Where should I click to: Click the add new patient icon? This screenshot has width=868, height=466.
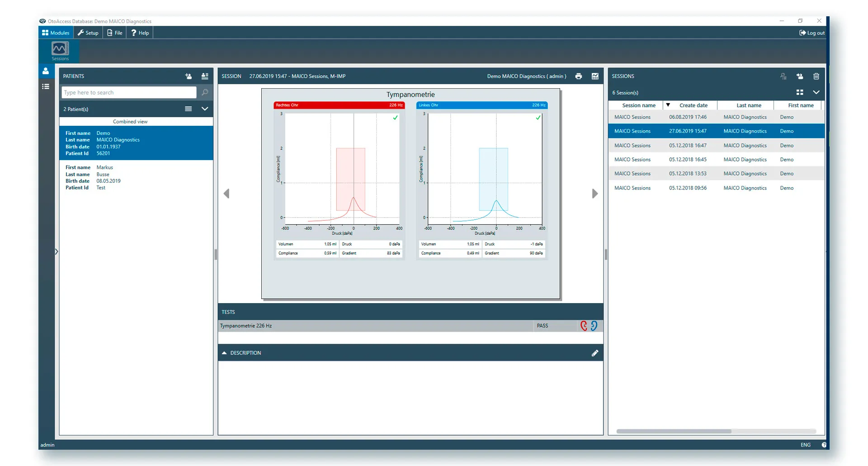click(x=189, y=76)
